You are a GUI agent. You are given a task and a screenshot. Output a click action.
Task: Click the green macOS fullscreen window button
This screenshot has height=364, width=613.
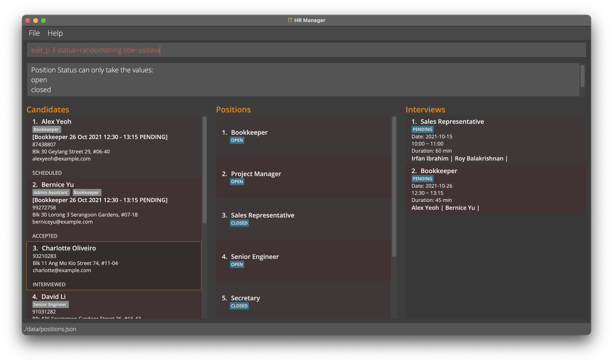[43, 21]
